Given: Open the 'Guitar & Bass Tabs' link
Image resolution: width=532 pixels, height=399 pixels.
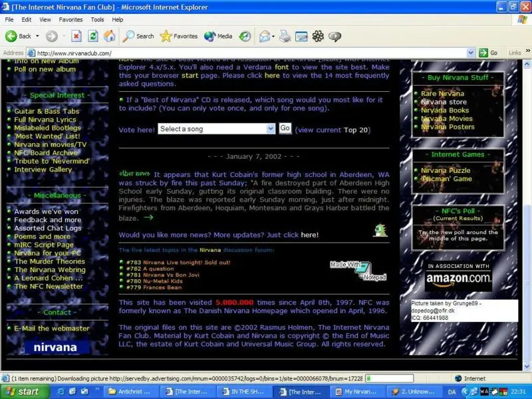Looking at the screenshot, I should (x=47, y=111).
